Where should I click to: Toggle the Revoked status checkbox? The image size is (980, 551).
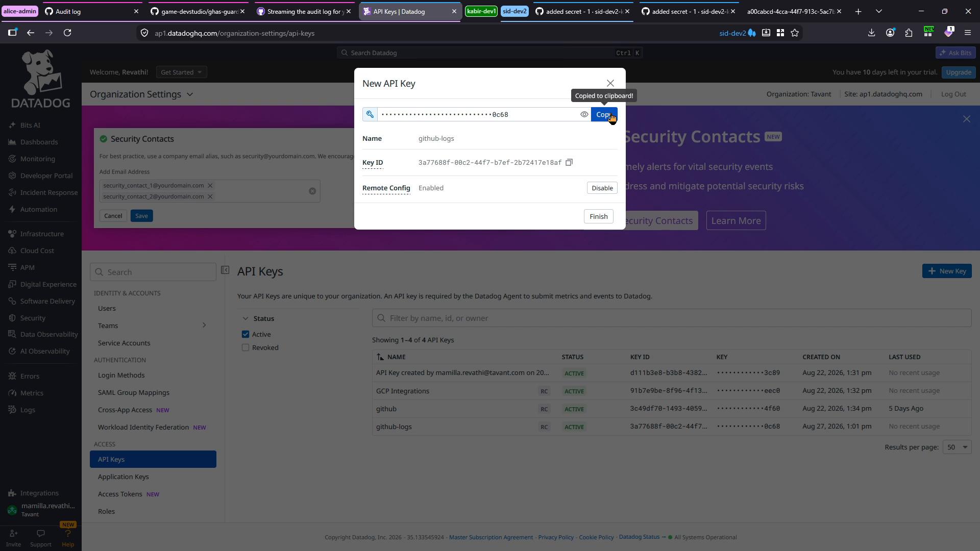[246, 347]
